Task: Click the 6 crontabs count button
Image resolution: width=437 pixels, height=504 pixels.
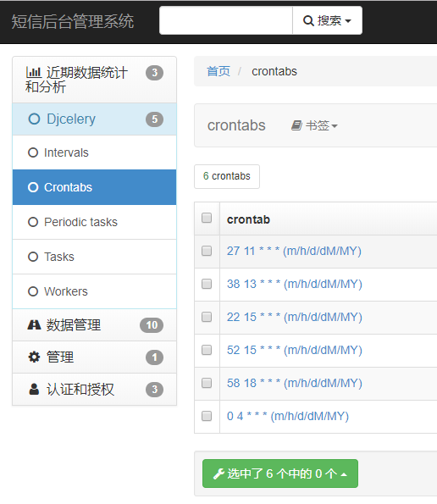Action: 227,176
